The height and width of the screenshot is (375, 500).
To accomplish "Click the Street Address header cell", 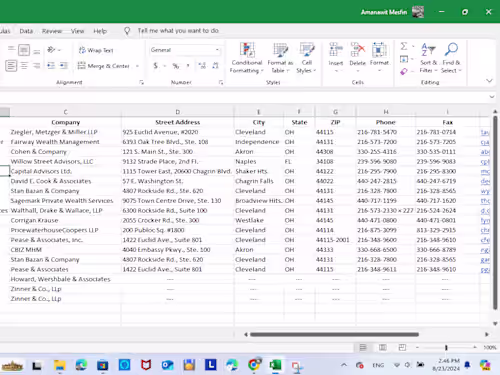I will pos(178,122).
